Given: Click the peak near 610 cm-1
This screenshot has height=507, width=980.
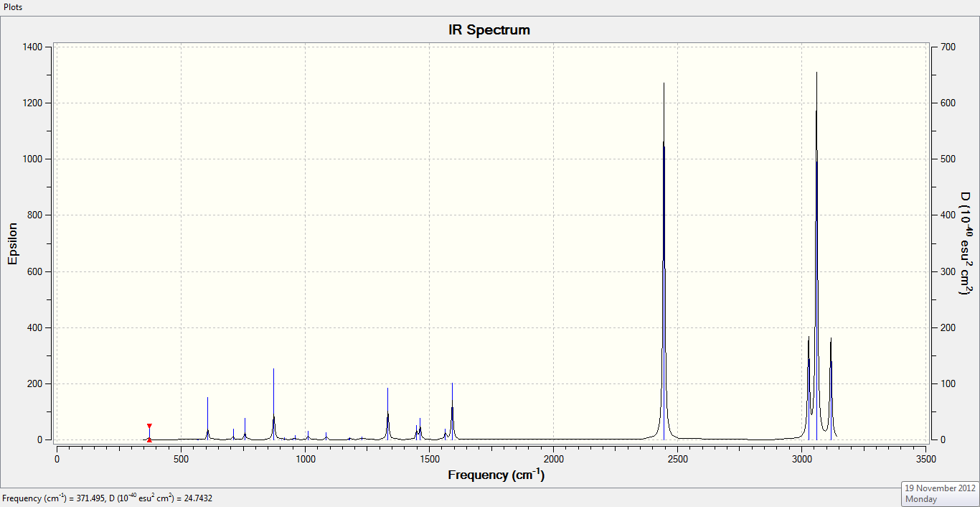Looking at the screenshot, I should click(x=207, y=419).
